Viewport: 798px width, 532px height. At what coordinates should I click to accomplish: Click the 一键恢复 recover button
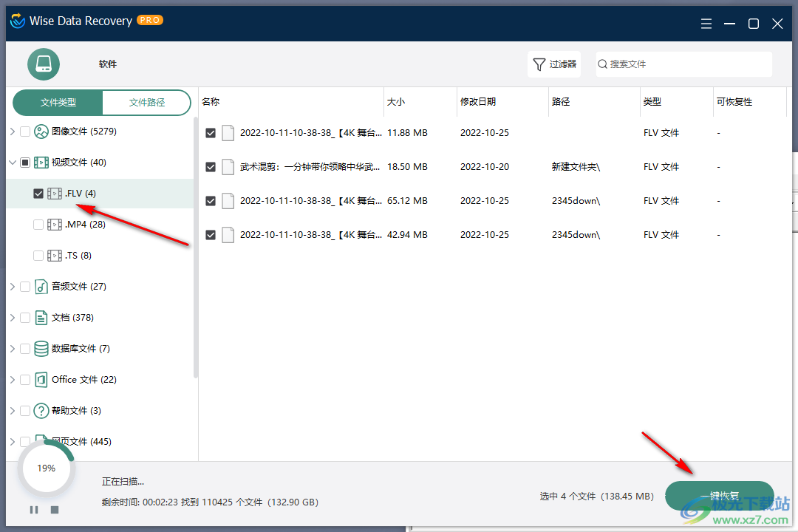pos(720,496)
